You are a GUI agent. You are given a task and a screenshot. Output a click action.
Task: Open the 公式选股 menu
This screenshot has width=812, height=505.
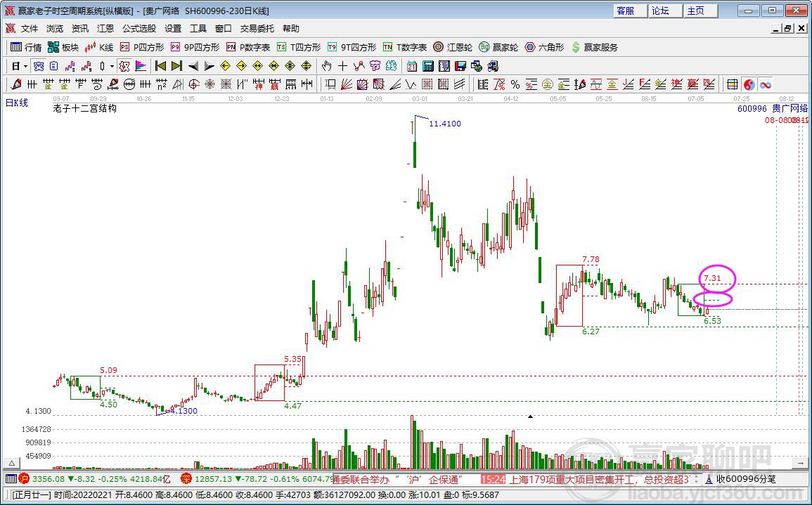pyautogui.click(x=139, y=29)
